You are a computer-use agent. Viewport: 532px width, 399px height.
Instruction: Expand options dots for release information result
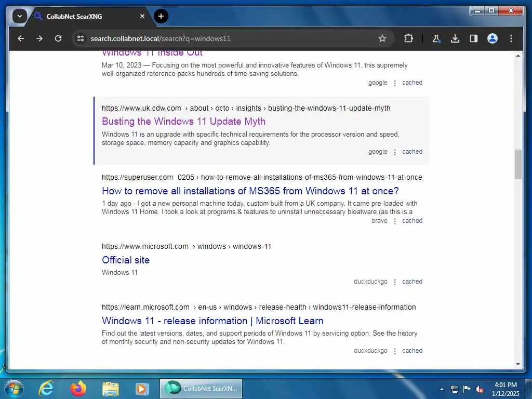point(395,351)
